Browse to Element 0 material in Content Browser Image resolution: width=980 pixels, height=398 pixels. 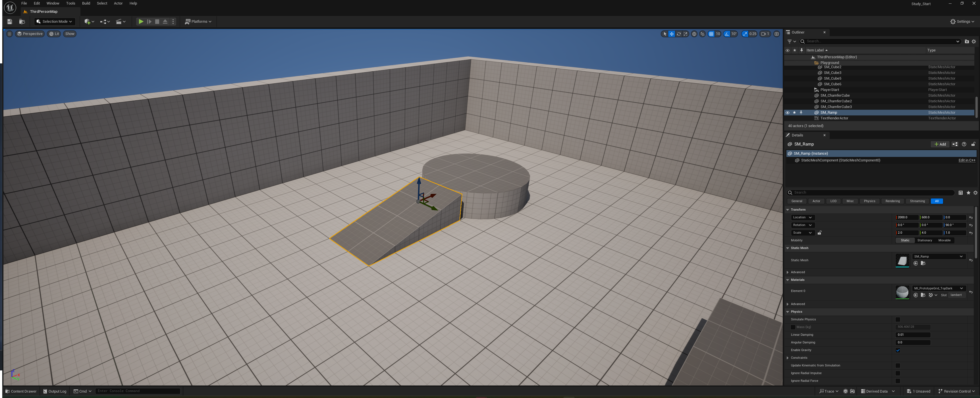tap(923, 295)
